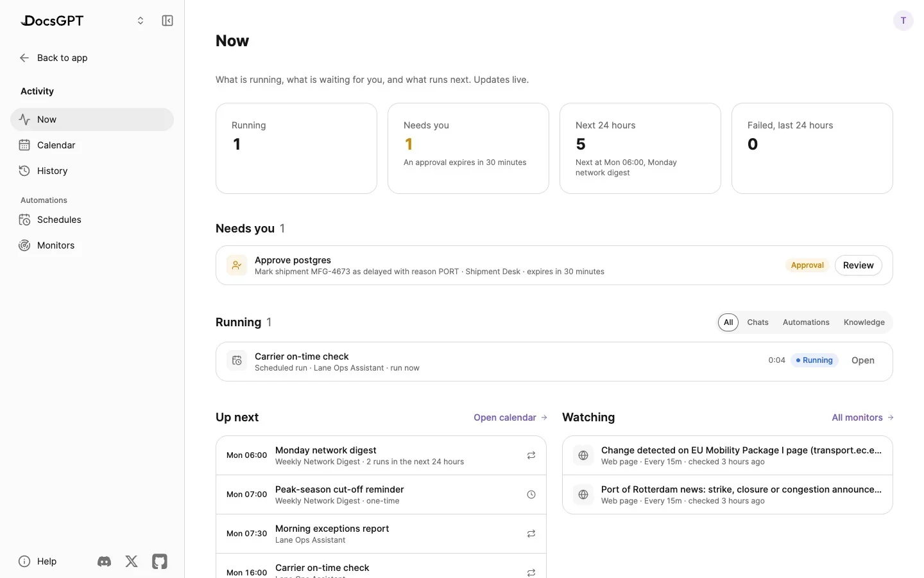Switch to the Knowledge filter tab
Viewport: 924px width, 578px height.
864,322
